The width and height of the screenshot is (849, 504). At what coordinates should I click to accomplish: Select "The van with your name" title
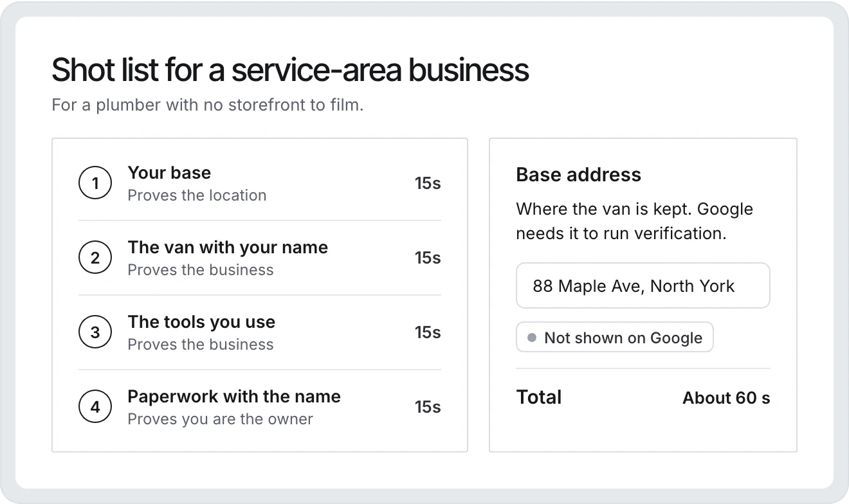pos(228,248)
